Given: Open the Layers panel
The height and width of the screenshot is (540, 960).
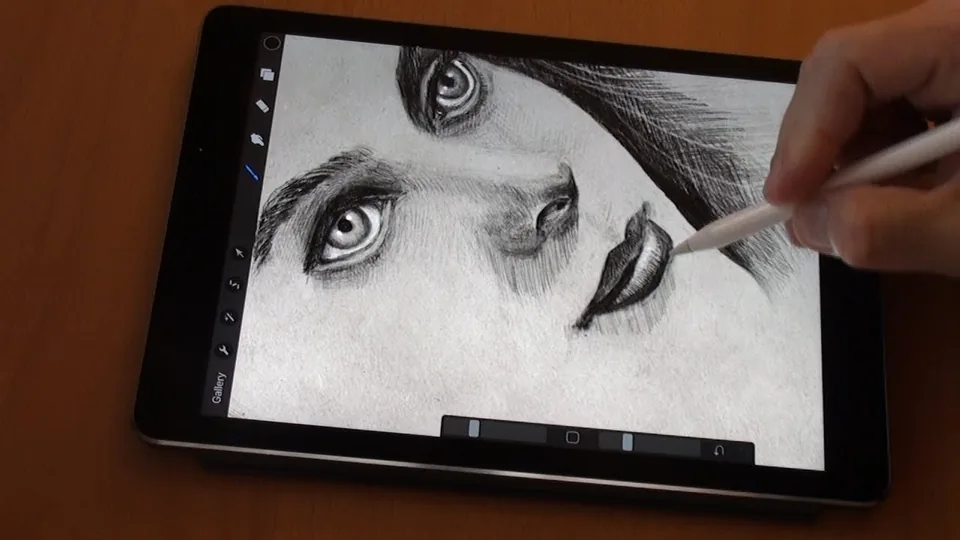Looking at the screenshot, I should pos(267,75).
